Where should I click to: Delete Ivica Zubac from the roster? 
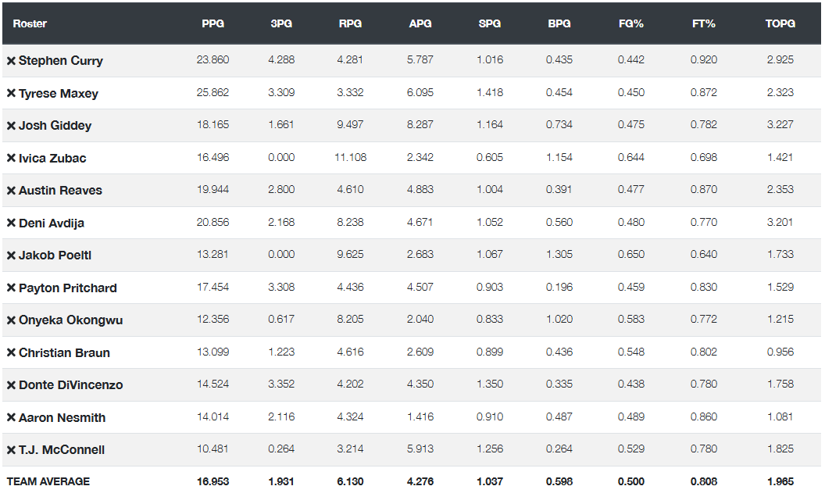11,159
